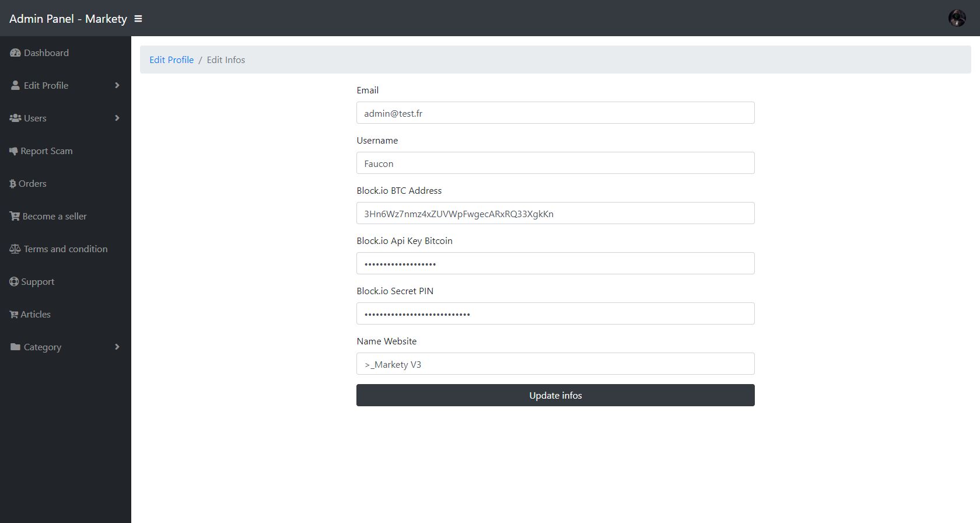Go to Support in the sidebar

(65, 281)
